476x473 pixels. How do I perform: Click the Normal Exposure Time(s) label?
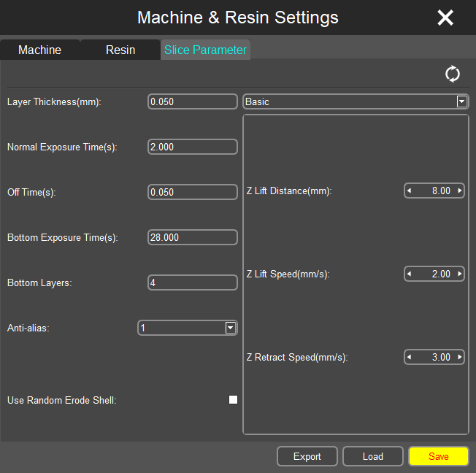pos(62,147)
